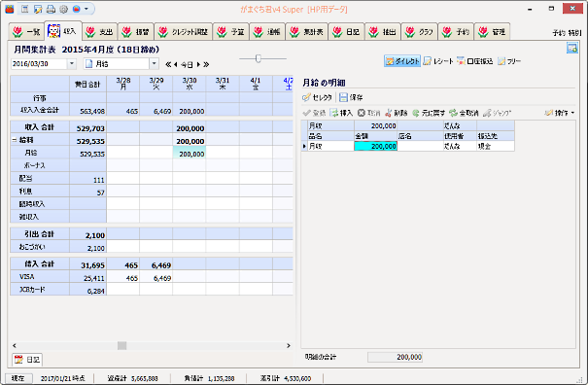This screenshot has width=588, height=385.
Task: Click the column width slider handle
Action: [x=258, y=58]
